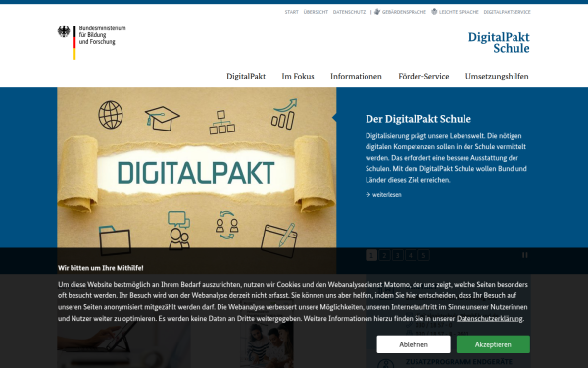Select slide 5 in carousel pager
This screenshot has width=588, height=368.
point(423,256)
